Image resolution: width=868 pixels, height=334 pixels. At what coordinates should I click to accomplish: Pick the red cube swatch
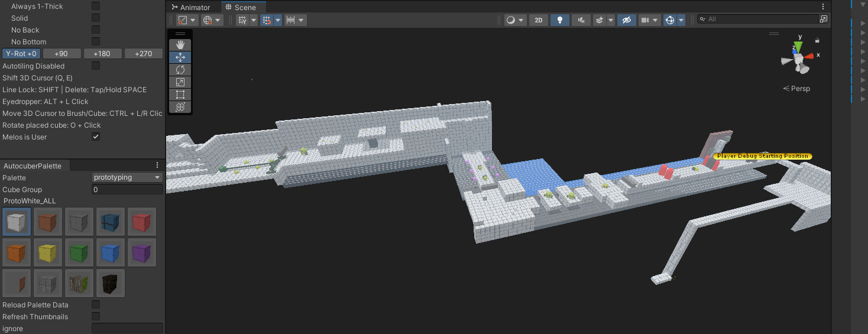(x=142, y=222)
